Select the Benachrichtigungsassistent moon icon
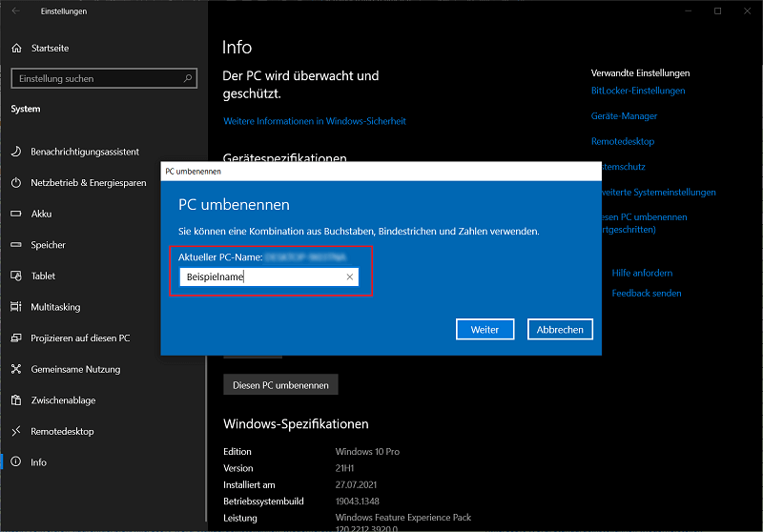 point(16,152)
